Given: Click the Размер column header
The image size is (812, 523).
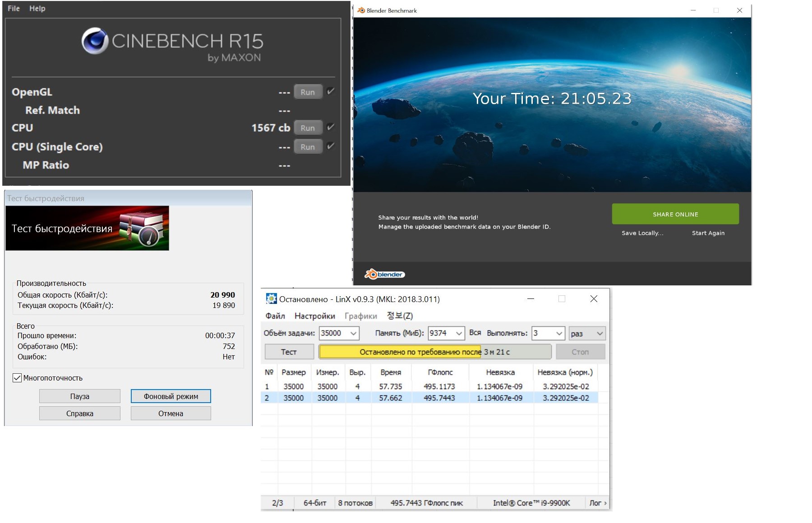Looking at the screenshot, I should (294, 372).
